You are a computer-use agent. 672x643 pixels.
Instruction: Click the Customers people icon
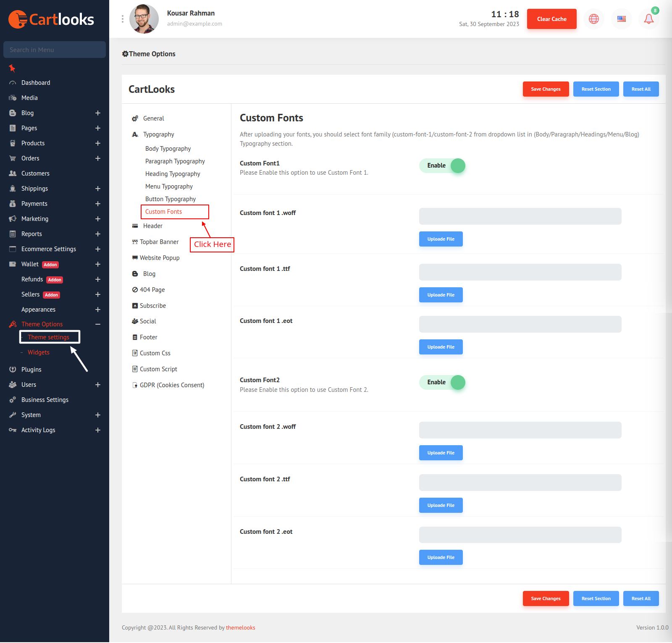tap(13, 173)
